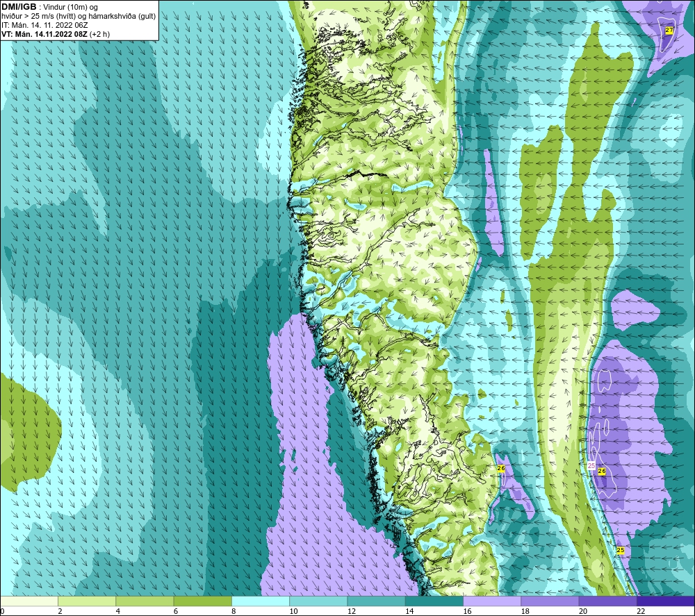Click the yellow '25' gust label
The width and height of the screenshot is (695, 616).
pos(621,550)
